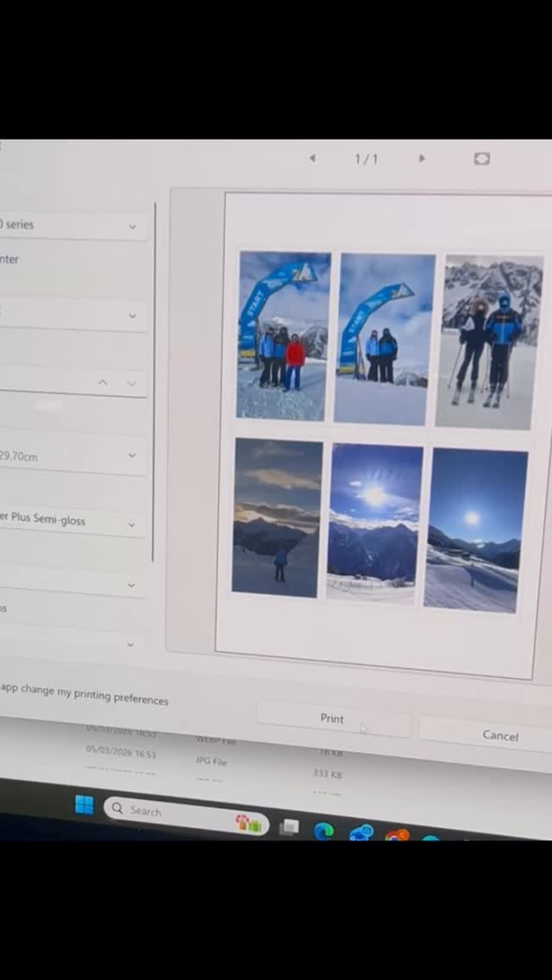Image resolution: width=552 pixels, height=980 pixels.
Task: Open Task View from the taskbar
Action: point(289,827)
